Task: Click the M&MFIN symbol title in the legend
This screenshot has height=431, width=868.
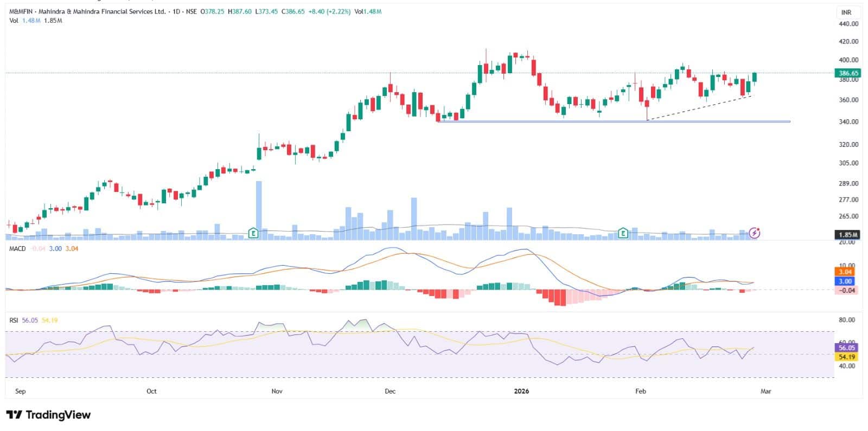Action: click(x=87, y=11)
